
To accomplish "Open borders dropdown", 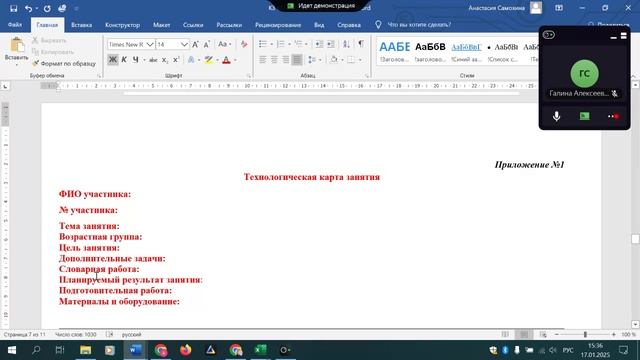I will [360, 60].
